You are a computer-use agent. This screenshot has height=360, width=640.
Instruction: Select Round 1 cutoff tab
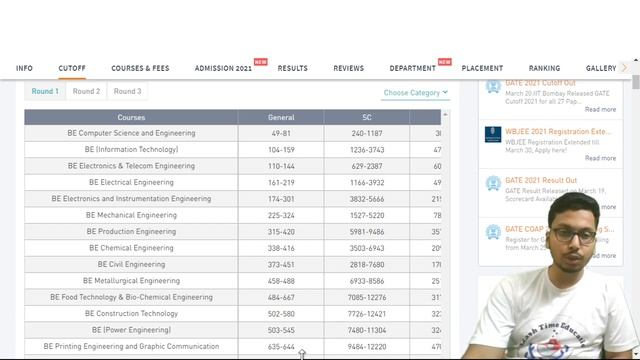pyautogui.click(x=45, y=91)
